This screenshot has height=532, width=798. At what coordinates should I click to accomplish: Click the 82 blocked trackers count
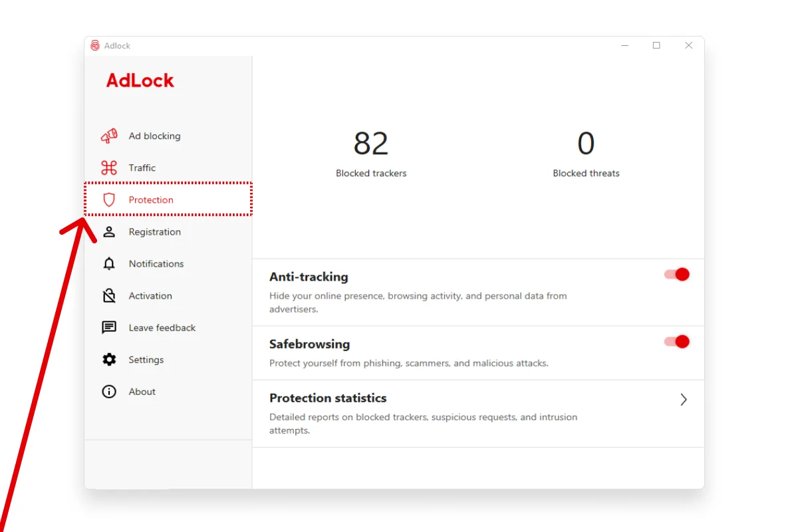[x=371, y=143]
